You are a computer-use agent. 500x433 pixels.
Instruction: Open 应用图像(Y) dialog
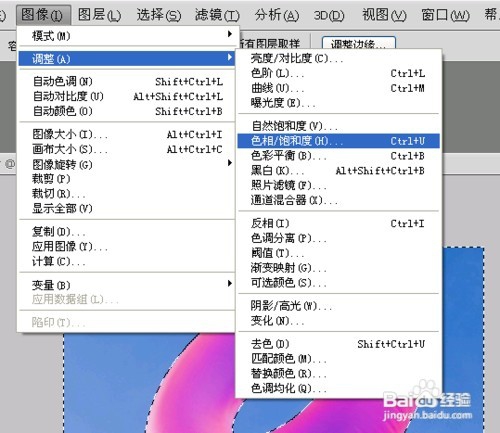[127, 246]
